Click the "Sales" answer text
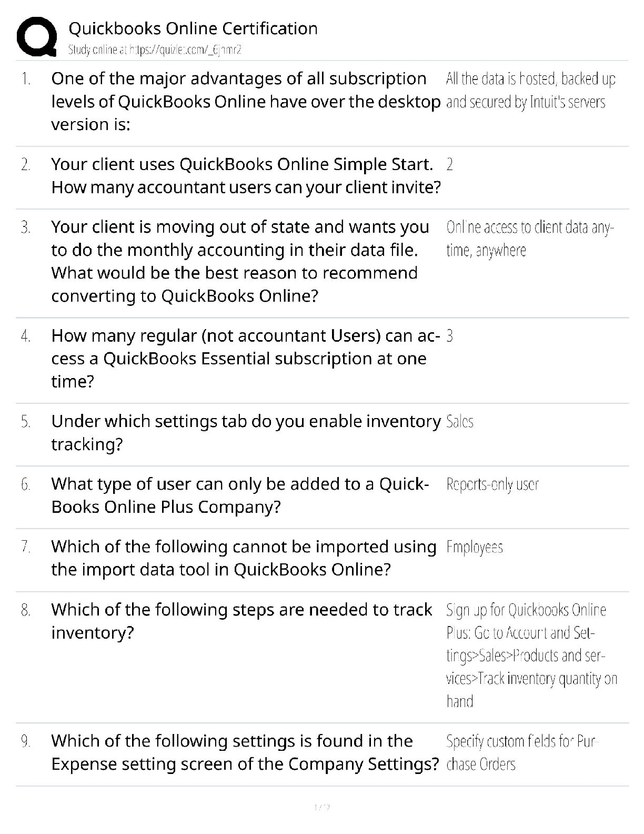 click(460, 422)
